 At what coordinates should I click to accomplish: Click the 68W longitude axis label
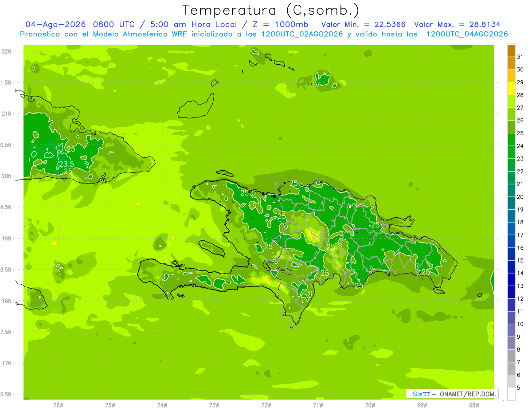(x=474, y=404)
